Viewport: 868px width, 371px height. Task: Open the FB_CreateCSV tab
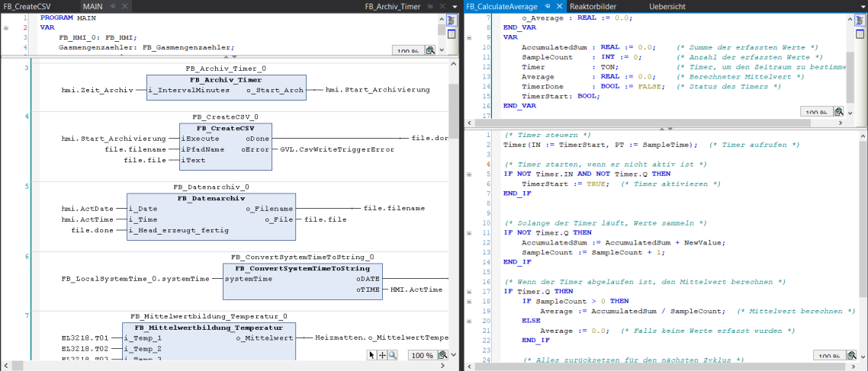click(27, 7)
